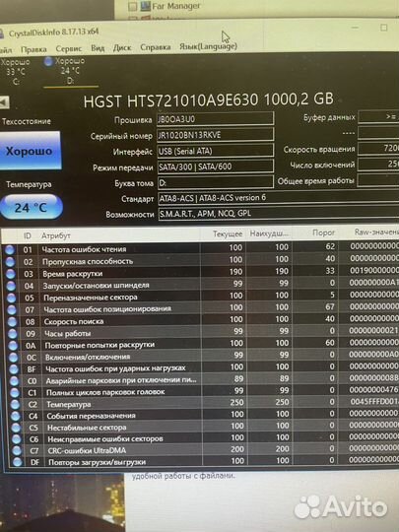The width and height of the screenshot is (399, 532).
Task: Click the status icon for attribute C6
Action: [x=16, y=439]
